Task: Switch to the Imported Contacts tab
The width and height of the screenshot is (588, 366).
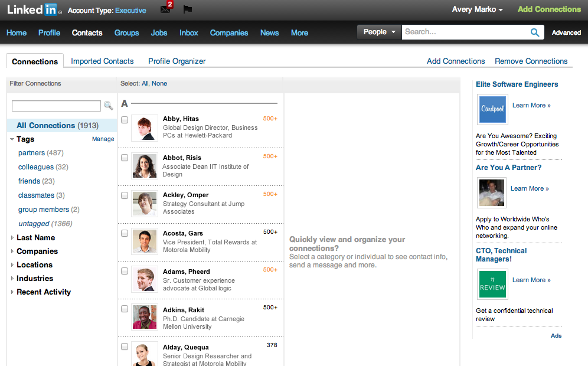Action: pyautogui.click(x=102, y=61)
